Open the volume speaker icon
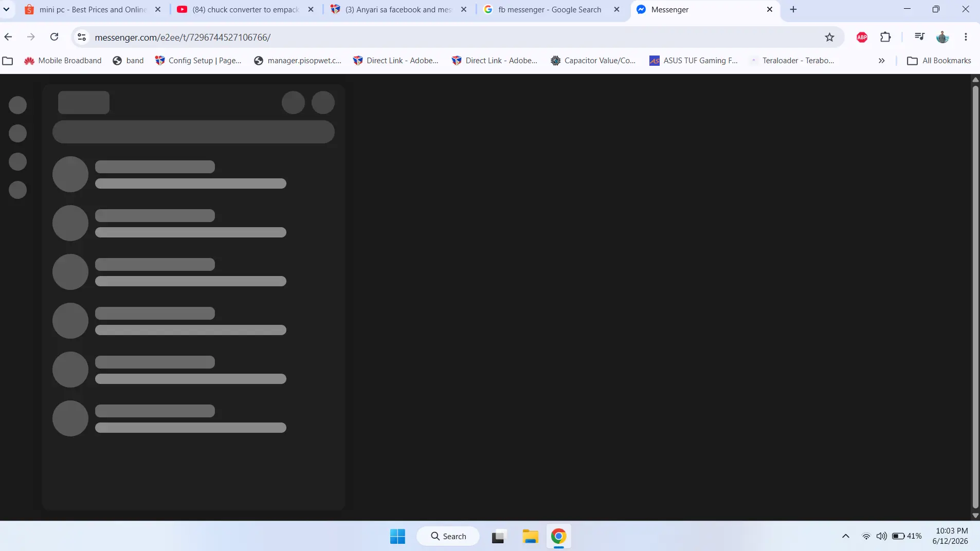The height and width of the screenshot is (551, 980). pyautogui.click(x=881, y=536)
